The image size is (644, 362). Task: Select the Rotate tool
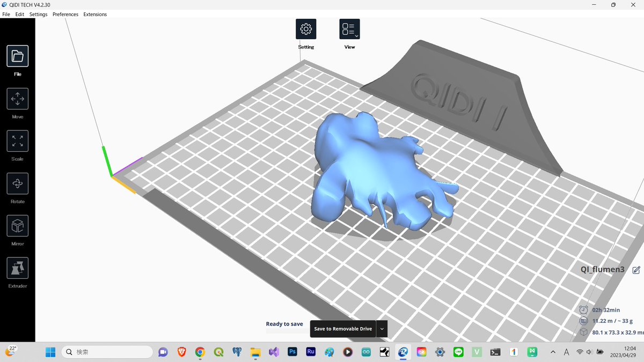tap(18, 183)
